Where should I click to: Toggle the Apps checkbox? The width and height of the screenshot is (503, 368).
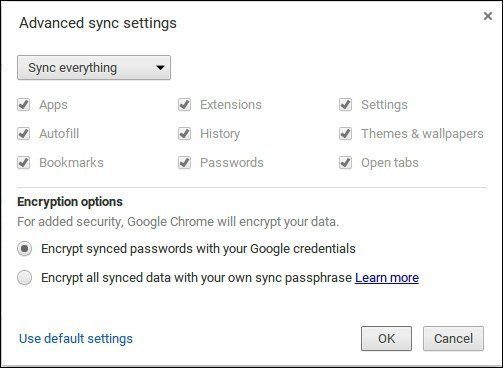(24, 105)
